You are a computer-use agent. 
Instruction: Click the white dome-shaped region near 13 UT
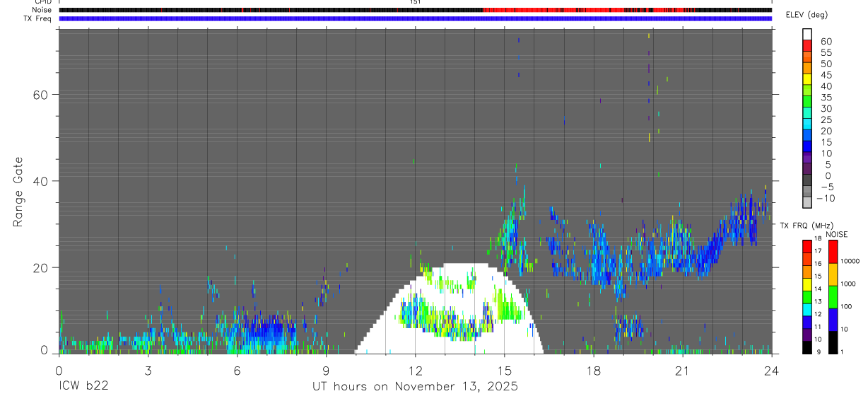[x=450, y=308]
